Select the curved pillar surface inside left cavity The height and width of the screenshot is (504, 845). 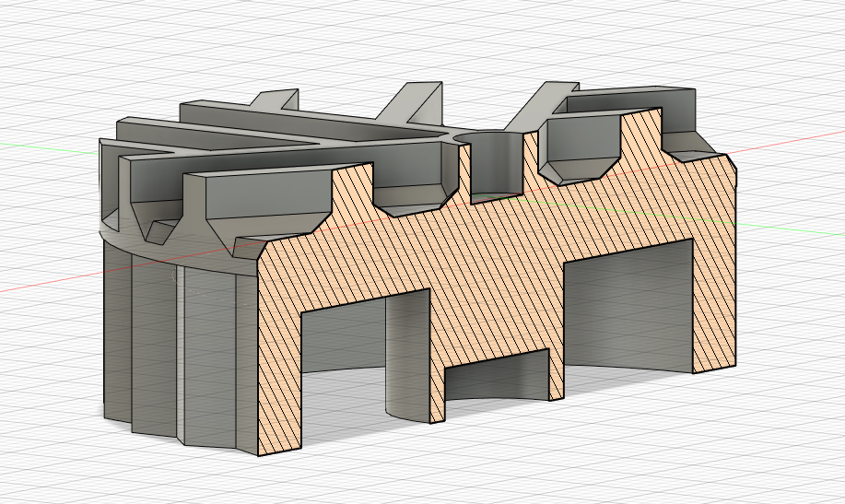[x=407, y=358]
